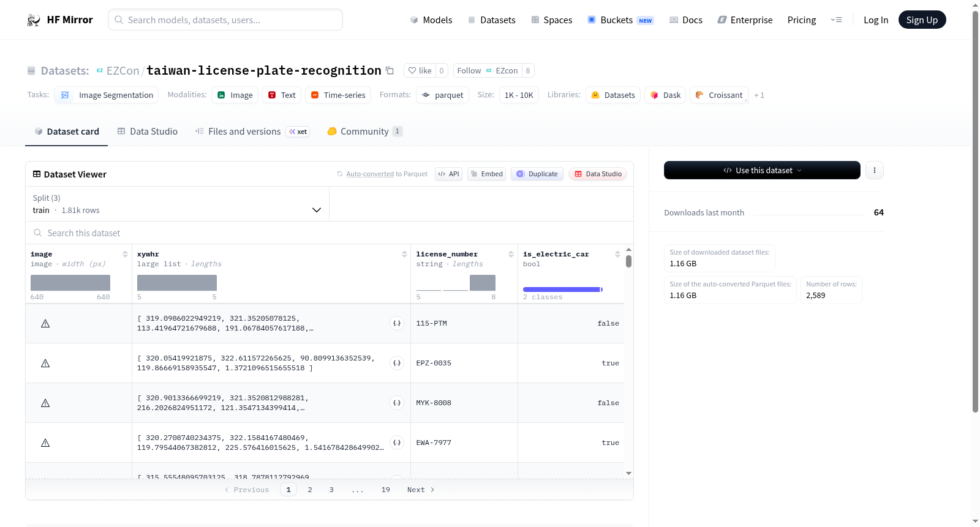Open the Files and versions tab
This screenshot has width=980, height=527.
tap(252, 132)
